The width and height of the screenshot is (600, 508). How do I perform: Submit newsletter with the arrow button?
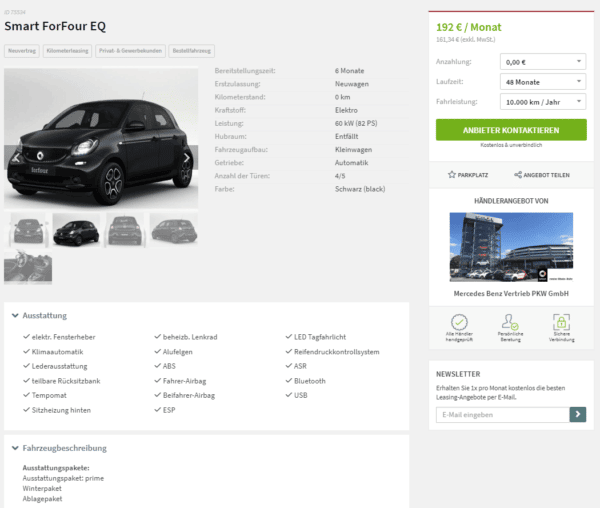(x=578, y=414)
